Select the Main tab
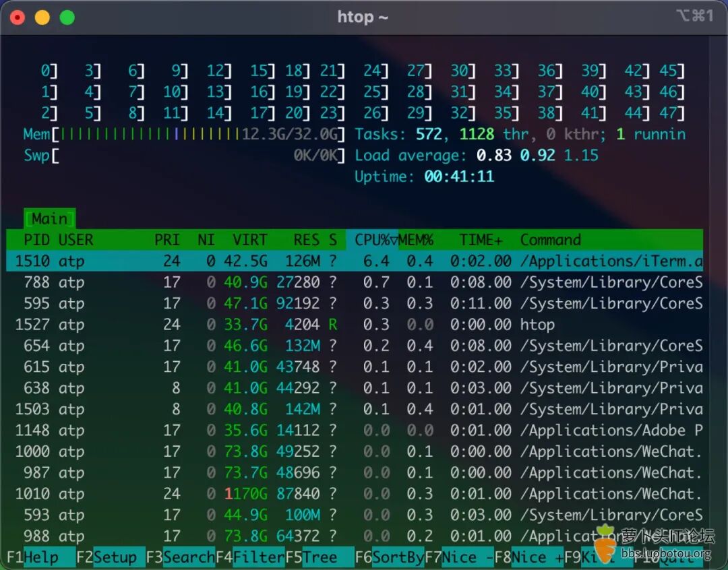The width and height of the screenshot is (728, 570). point(49,218)
